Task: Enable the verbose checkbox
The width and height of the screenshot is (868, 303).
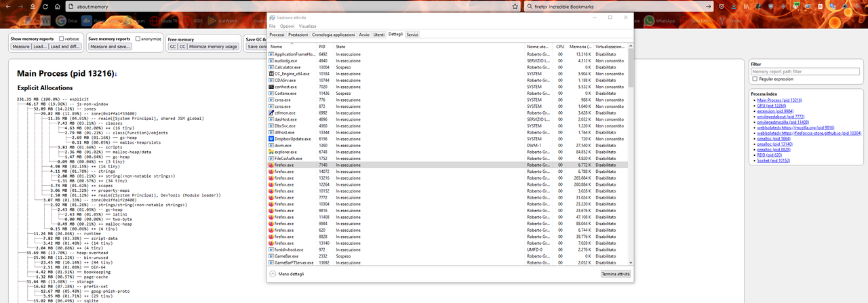Action: click(x=61, y=39)
